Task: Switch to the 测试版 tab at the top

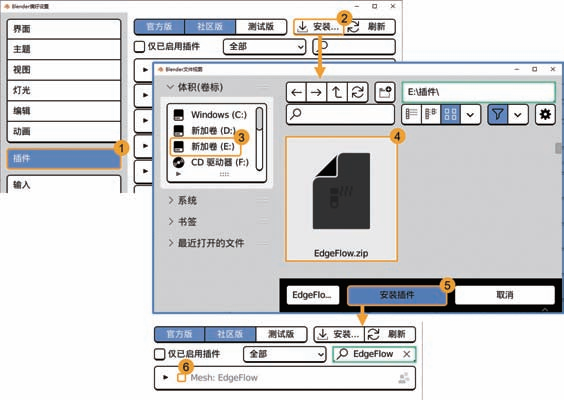Action: (x=261, y=27)
